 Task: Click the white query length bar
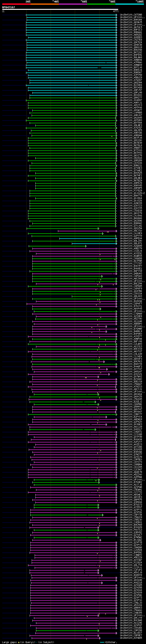click(60, 10)
